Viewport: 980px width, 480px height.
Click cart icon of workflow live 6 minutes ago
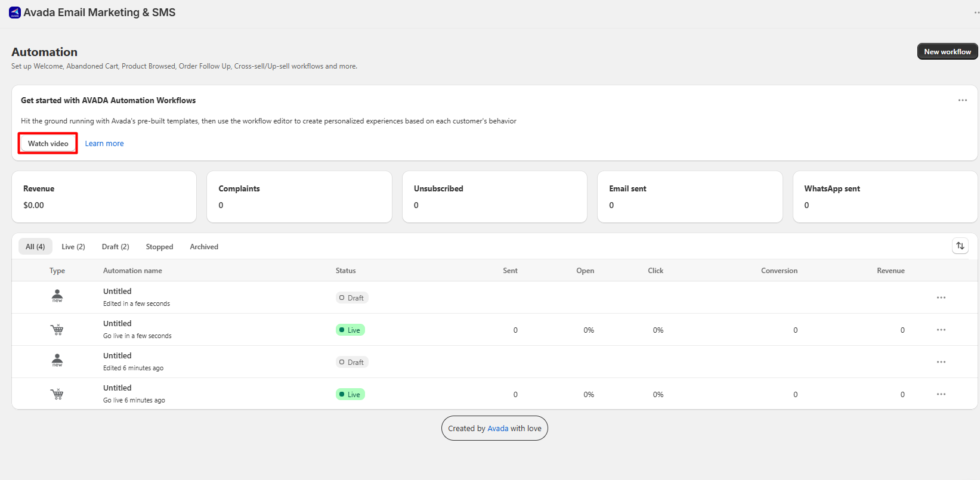tap(57, 394)
